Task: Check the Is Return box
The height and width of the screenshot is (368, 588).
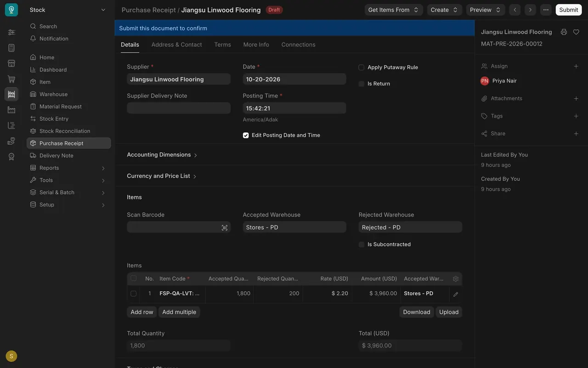Action: [362, 84]
